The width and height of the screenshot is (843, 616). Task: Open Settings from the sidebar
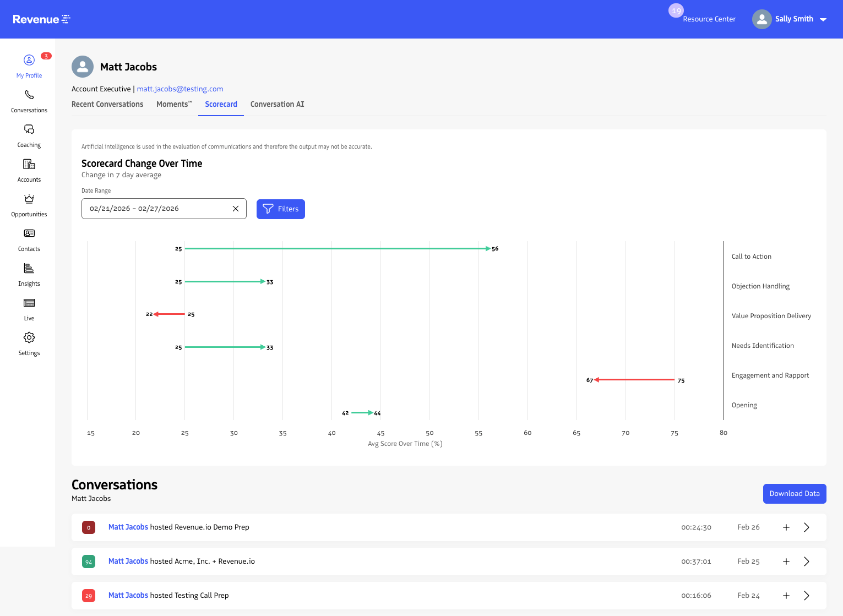(29, 344)
